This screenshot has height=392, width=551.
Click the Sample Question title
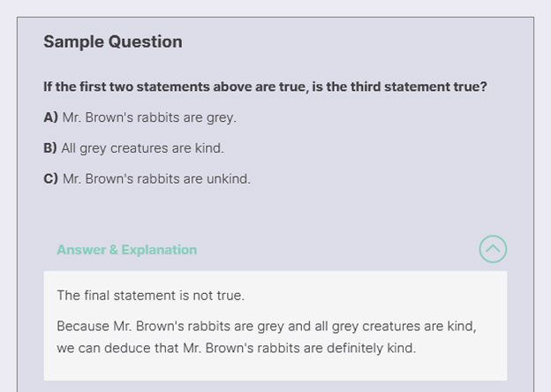point(113,41)
